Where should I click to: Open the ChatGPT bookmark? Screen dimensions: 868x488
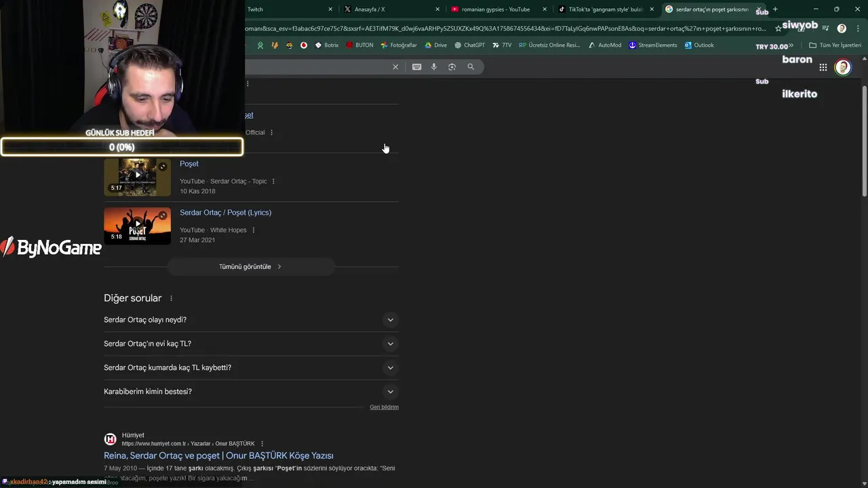(x=470, y=45)
